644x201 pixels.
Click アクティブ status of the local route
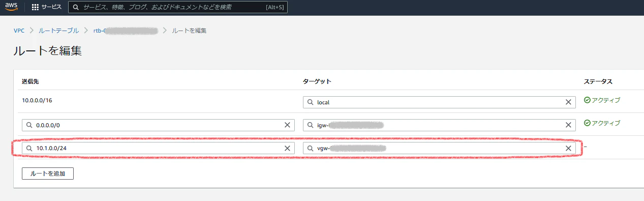point(602,100)
